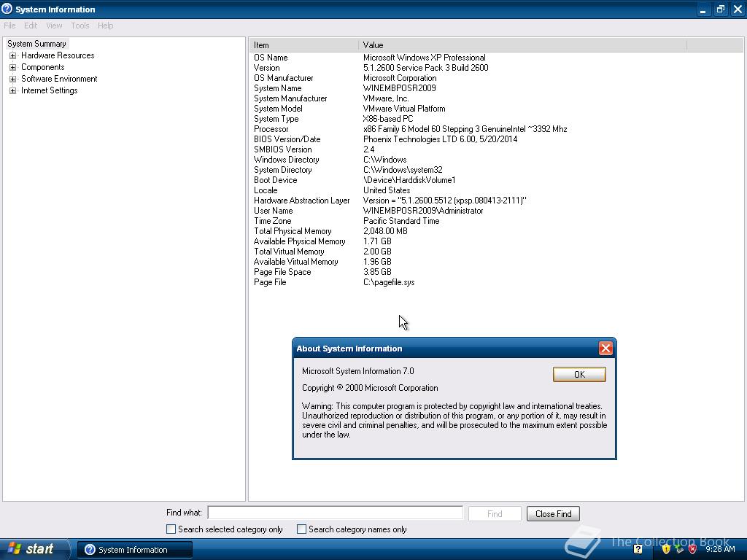Open the File menu

[9, 26]
